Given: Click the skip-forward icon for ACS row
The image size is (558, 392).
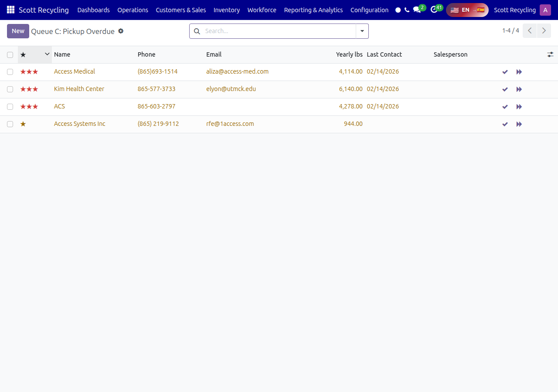Looking at the screenshot, I should tap(519, 107).
